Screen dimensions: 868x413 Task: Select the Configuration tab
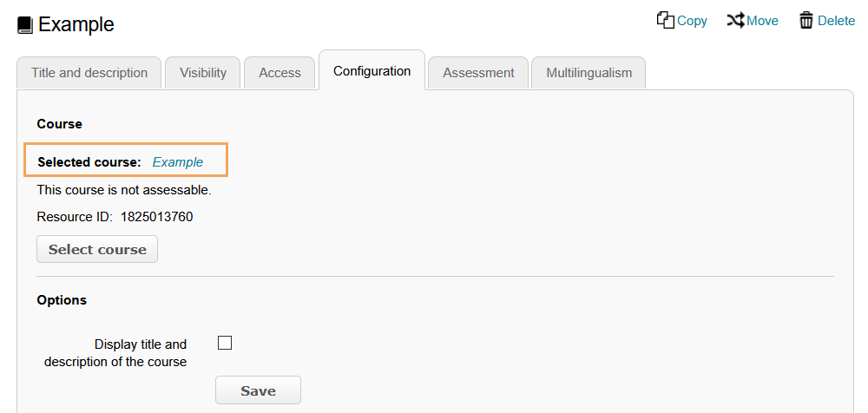[372, 71]
